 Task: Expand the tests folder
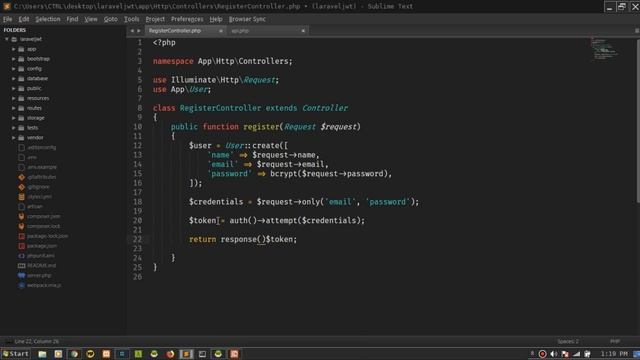pyautogui.click(x=13, y=128)
